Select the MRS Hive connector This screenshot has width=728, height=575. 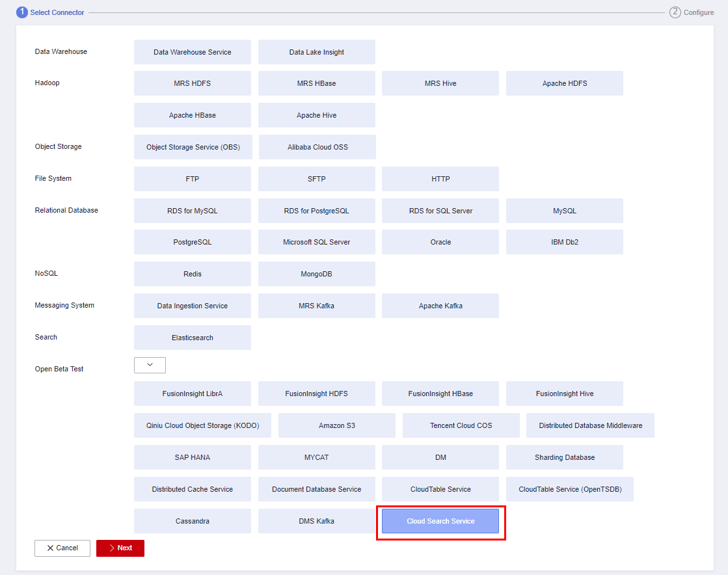click(x=440, y=83)
